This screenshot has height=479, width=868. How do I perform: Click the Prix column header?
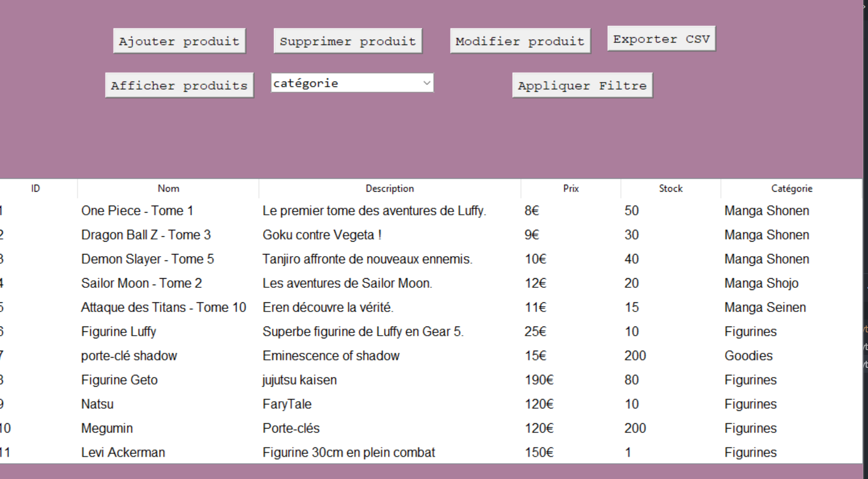pyautogui.click(x=571, y=188)
